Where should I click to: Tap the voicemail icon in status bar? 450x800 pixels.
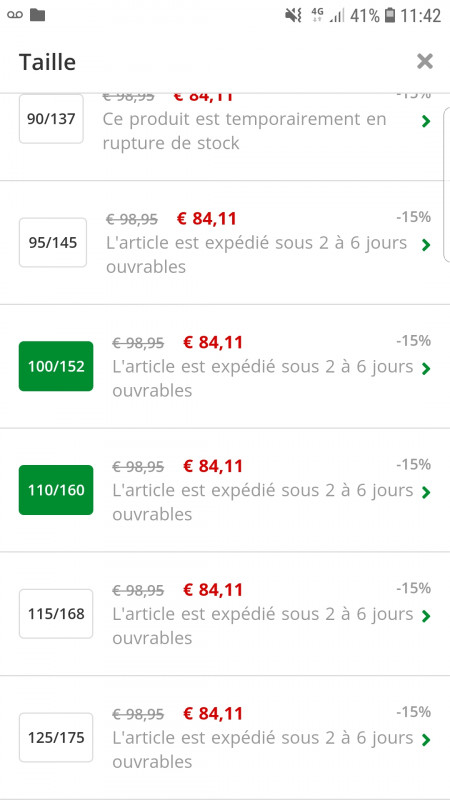[x=15, y=15]
